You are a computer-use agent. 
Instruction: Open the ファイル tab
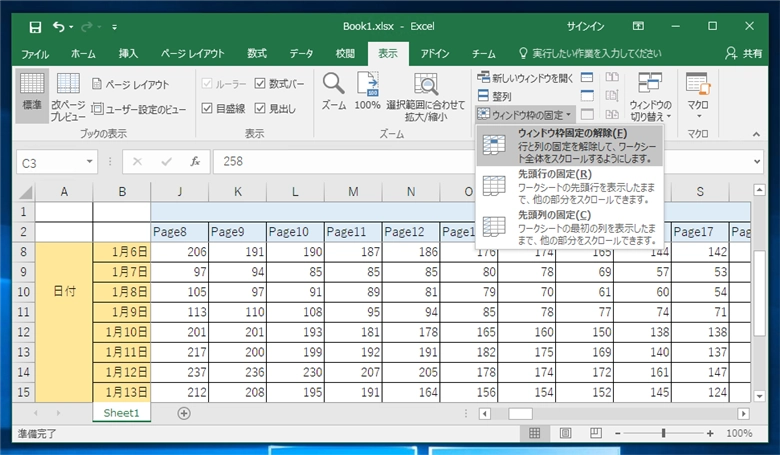35,54
